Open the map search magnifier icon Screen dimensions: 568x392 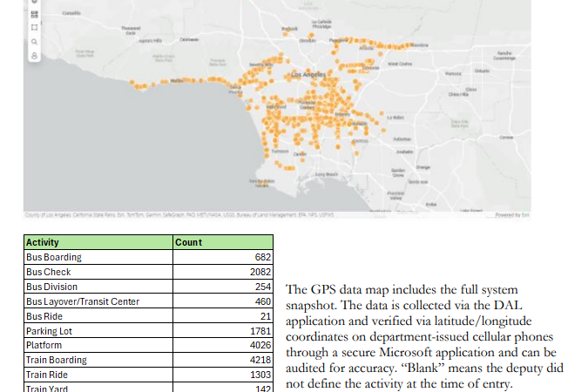pos(34,41)
